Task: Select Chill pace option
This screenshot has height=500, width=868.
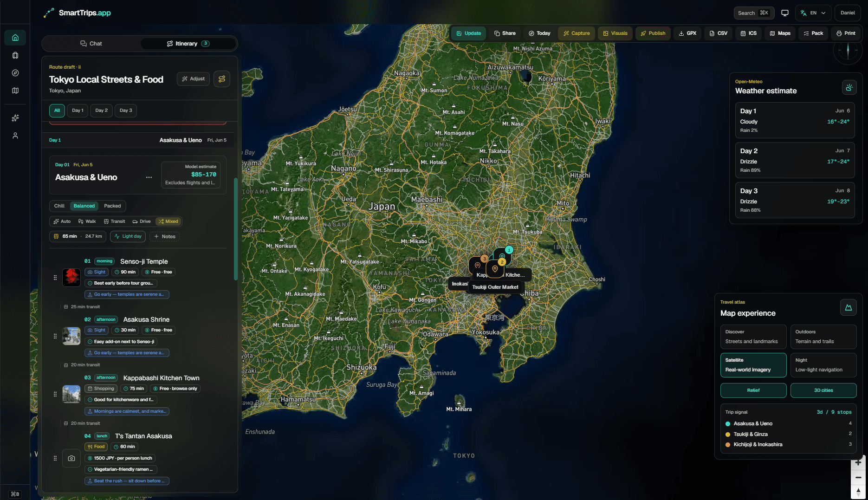Action: point(59,206)
